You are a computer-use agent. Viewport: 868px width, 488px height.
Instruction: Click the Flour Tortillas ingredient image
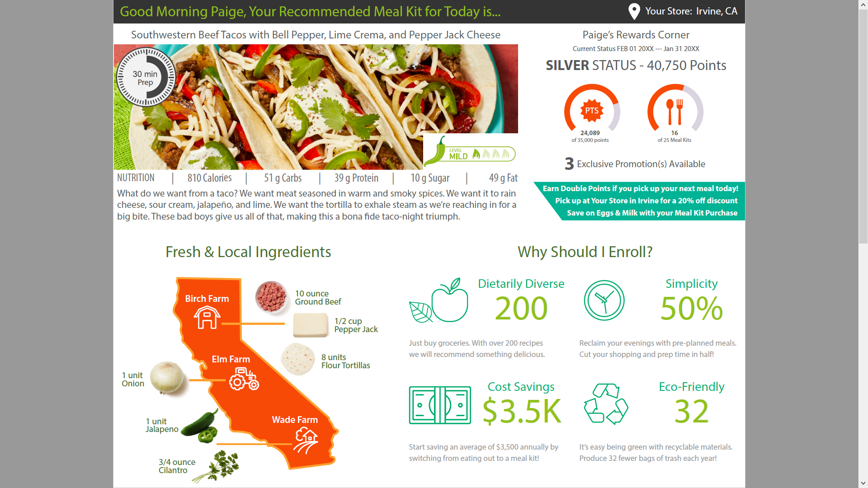coord(297,360)
